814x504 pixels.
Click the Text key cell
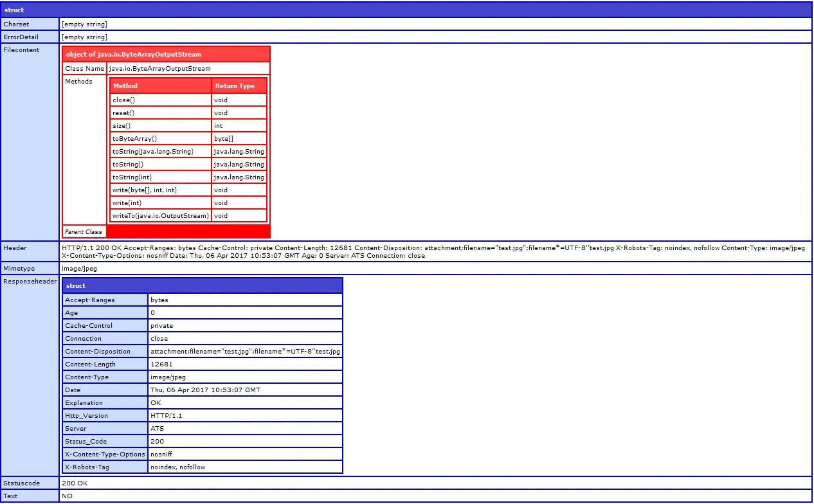[x=30, y=496]
